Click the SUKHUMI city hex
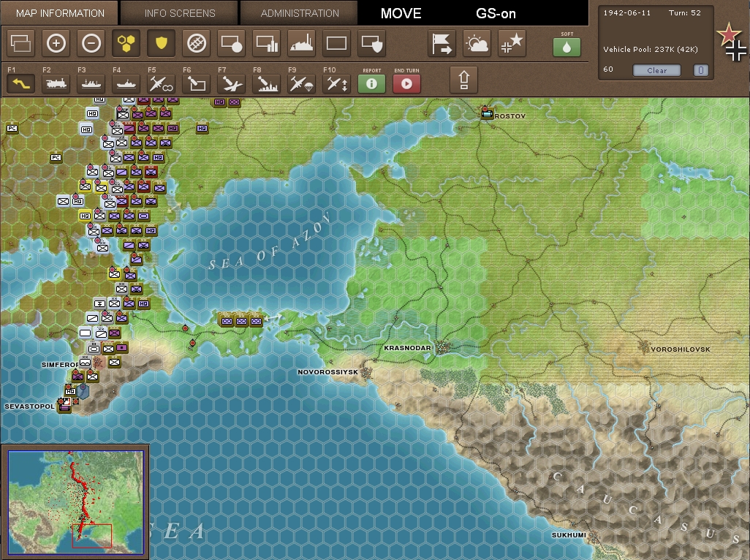Screen dimensions: 750x560 [594, 534]
